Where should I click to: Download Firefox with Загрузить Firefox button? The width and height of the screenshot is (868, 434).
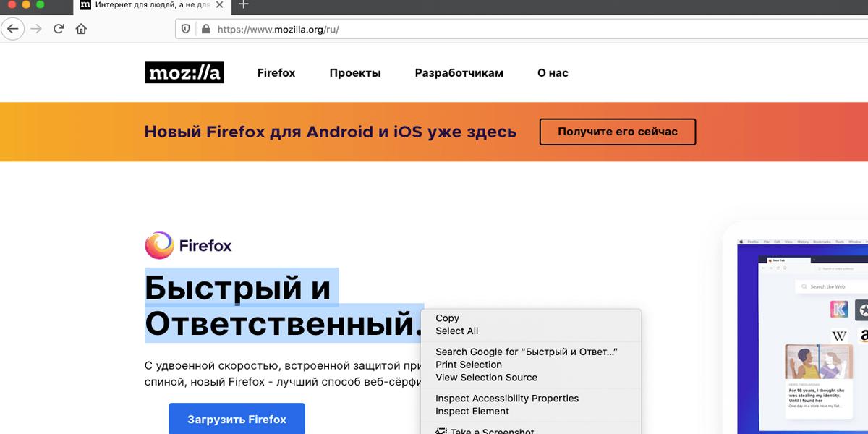pos(237,419)
